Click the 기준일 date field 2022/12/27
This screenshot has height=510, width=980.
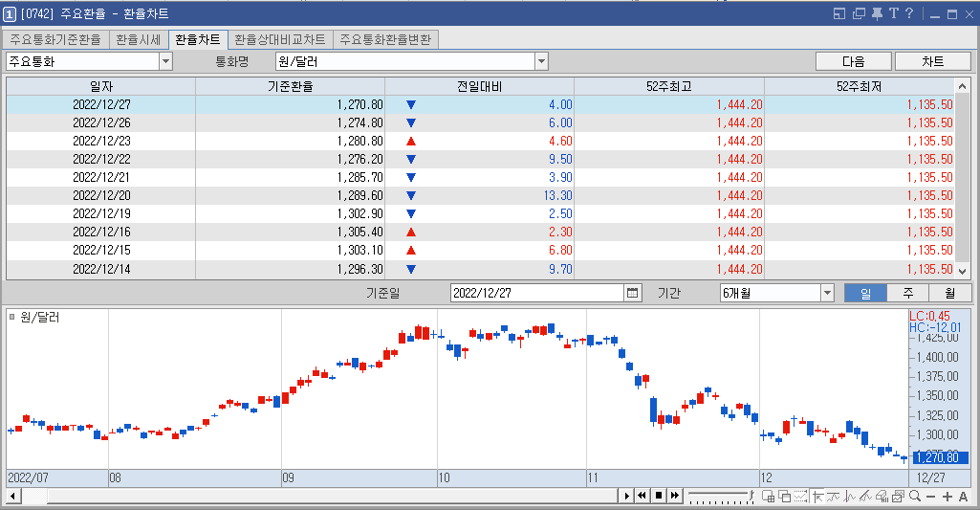537,293
